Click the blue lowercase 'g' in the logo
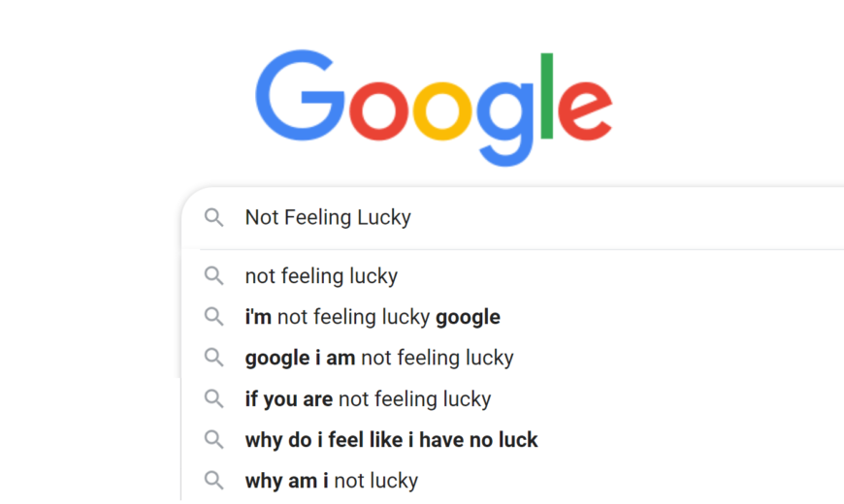 click(504, 124)
